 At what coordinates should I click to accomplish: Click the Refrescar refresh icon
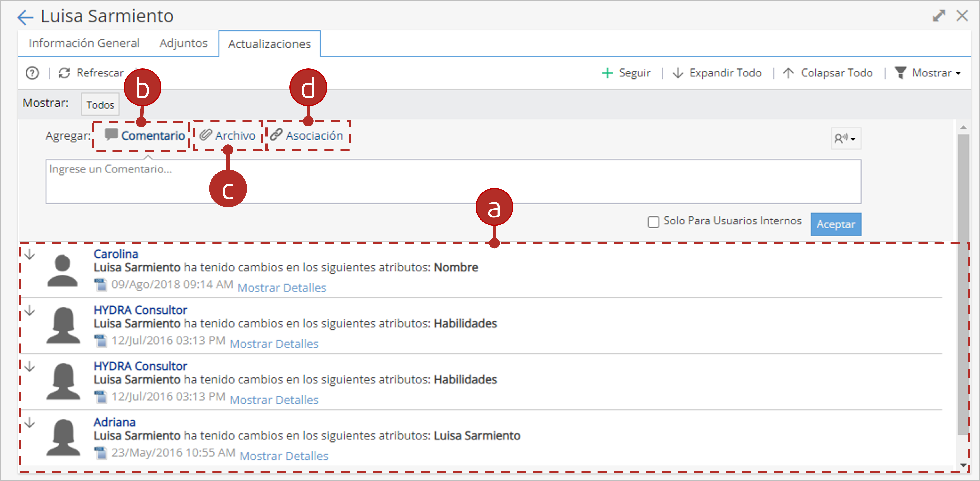pos(64,73)
